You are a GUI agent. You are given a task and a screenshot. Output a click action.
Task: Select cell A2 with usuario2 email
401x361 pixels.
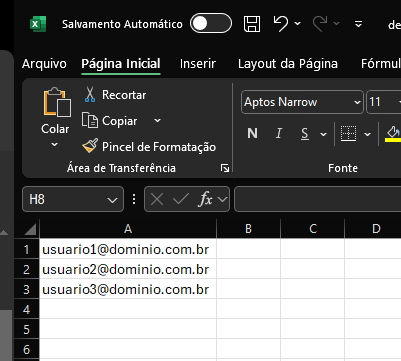(128, 269)
